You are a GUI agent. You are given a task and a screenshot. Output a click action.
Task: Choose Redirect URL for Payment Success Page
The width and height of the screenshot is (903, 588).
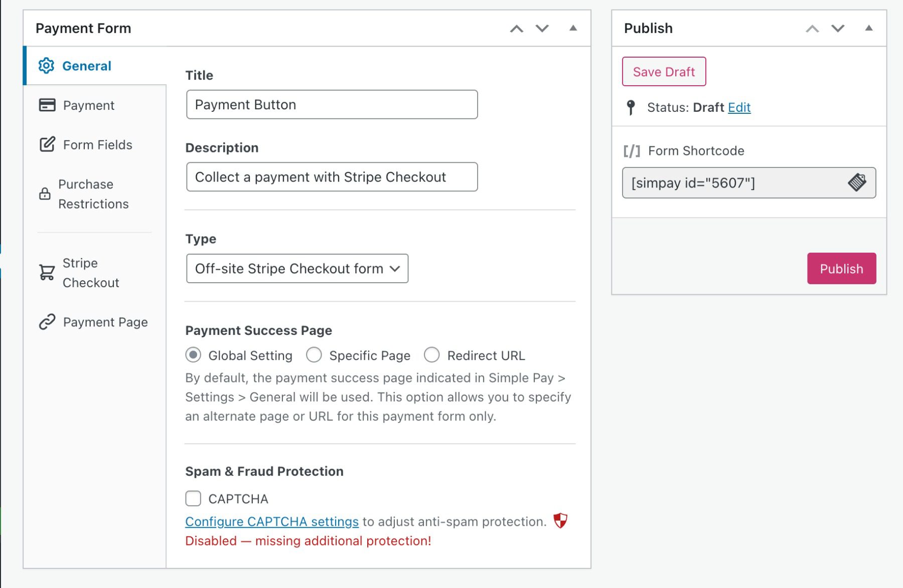432,355
